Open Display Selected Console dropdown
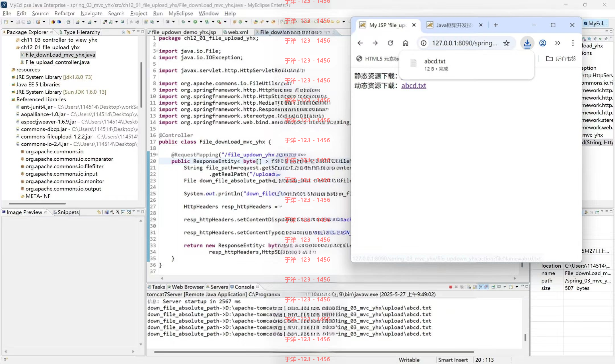615x364 pixels. [x=505, y=287]
